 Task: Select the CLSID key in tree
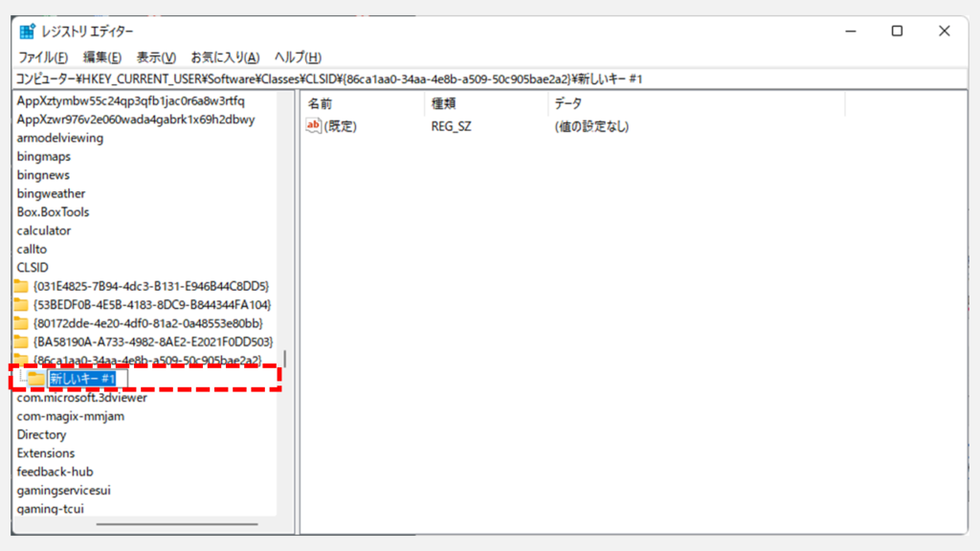coord(33,268)
